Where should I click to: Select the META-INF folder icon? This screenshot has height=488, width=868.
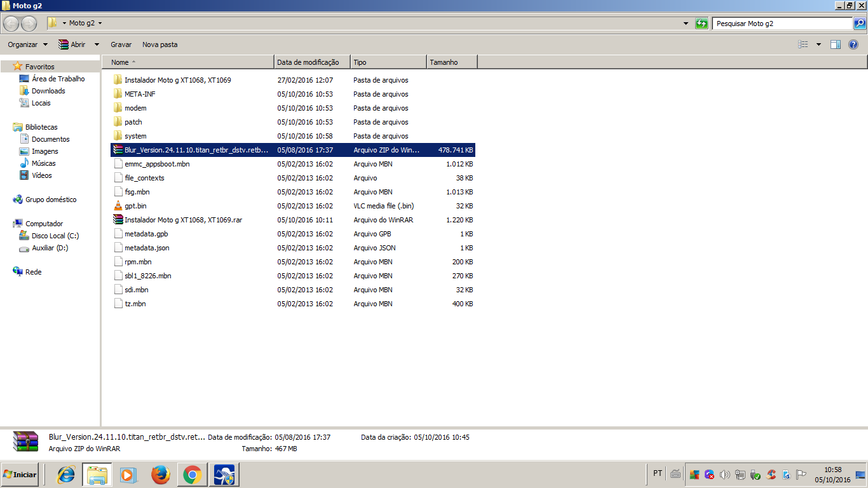pos(118,94)
